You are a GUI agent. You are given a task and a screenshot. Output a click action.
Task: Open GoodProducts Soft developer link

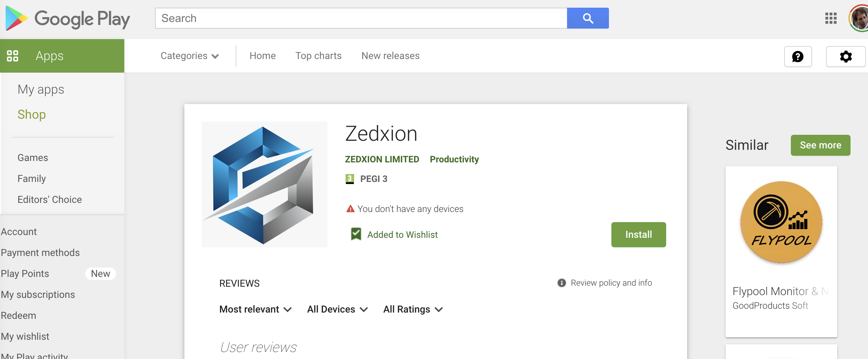tap(770, 306)
